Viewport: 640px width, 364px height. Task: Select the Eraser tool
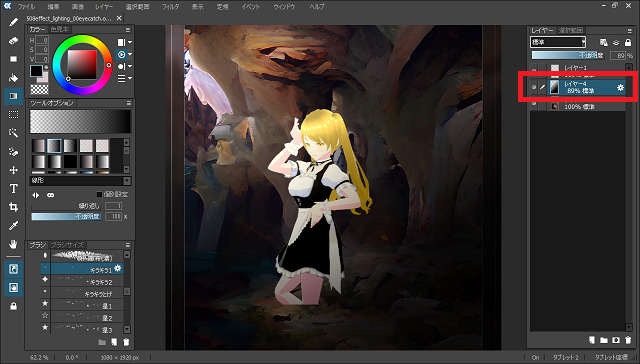(x=13, y=40)
